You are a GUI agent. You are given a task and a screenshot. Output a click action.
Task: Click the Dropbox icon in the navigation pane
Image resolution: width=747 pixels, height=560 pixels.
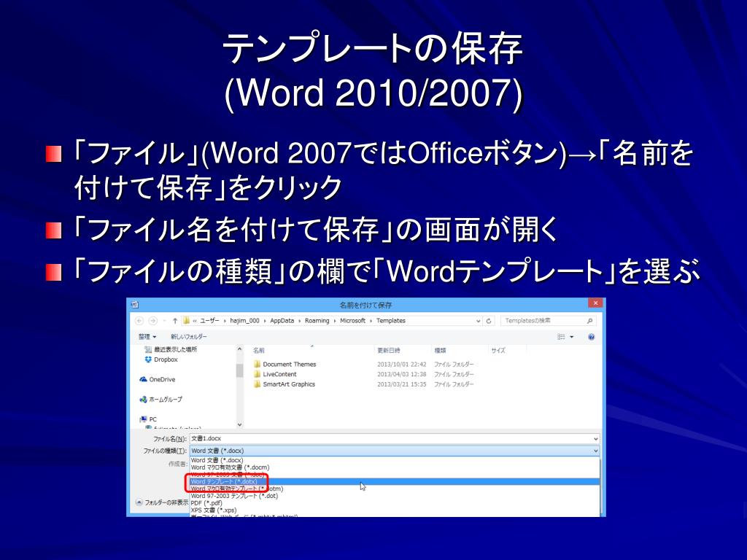coord(148,359)
